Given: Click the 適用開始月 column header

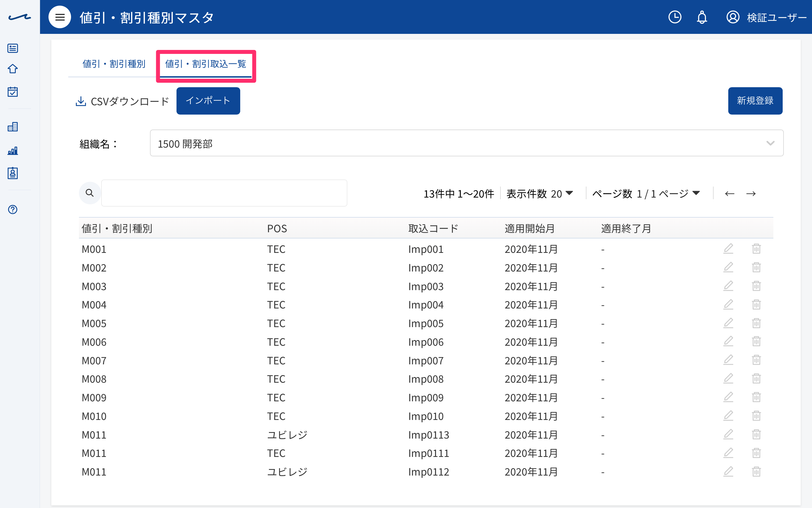Looking at the screenshot, I should [529, 229].
